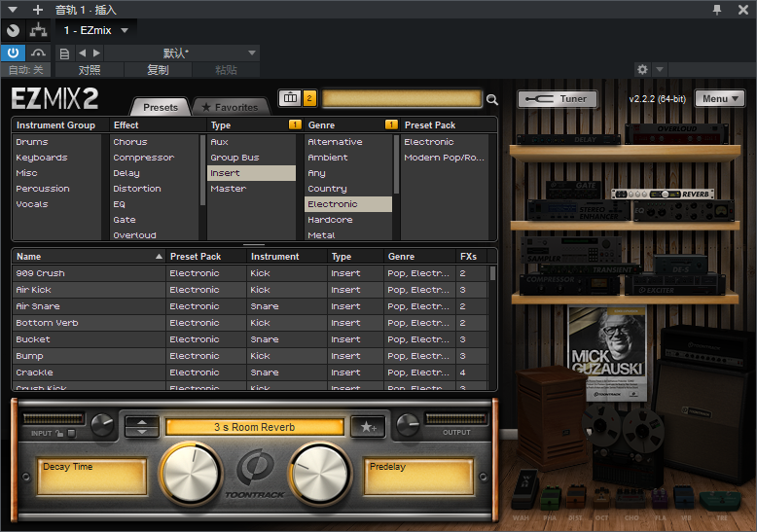Pin the plugin window
Viewport: 757px width, 532px height.
(x=717, y=10)
